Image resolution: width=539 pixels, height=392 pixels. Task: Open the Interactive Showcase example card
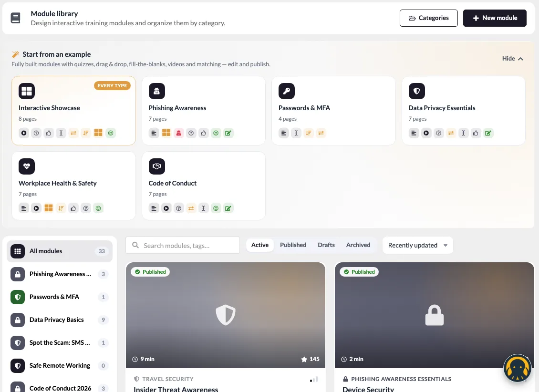73,110
